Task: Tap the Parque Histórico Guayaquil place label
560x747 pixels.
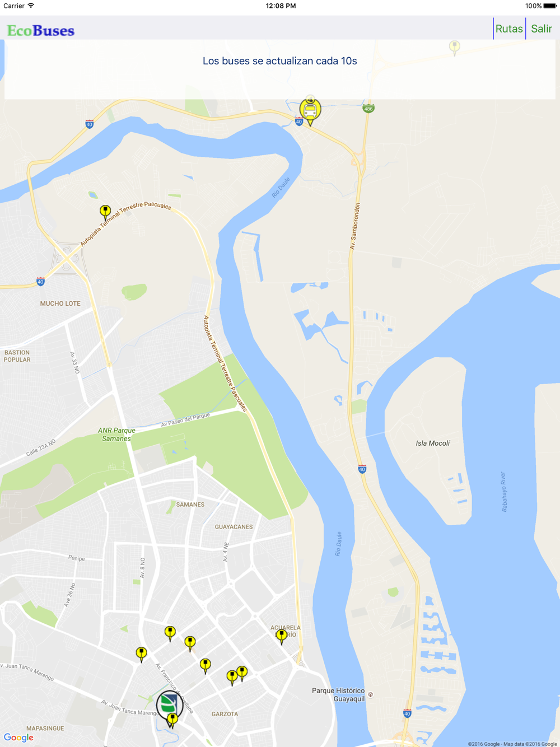Action: click(x=338, y=694)
